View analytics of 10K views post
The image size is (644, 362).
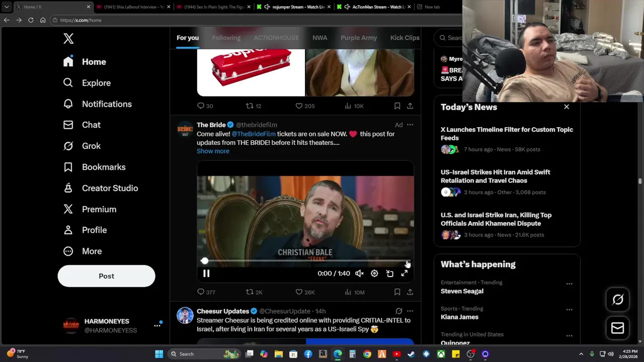coord(354,106)
